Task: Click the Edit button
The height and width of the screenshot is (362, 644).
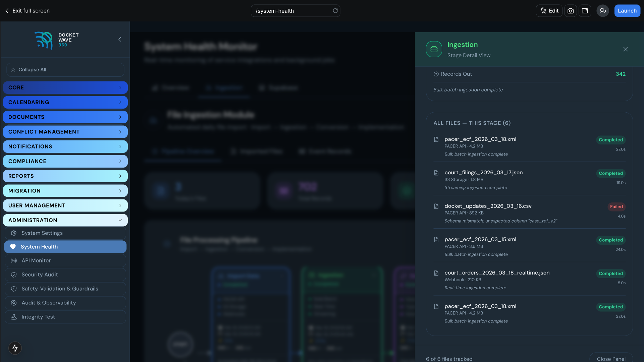Action: pyautogui.click(x=549, y=11)
